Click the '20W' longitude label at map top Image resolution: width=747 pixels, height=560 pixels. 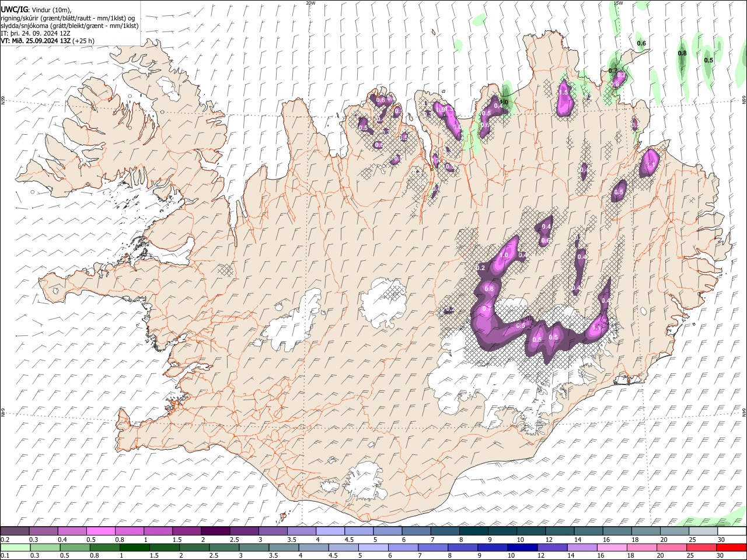(x=310, y=3)
